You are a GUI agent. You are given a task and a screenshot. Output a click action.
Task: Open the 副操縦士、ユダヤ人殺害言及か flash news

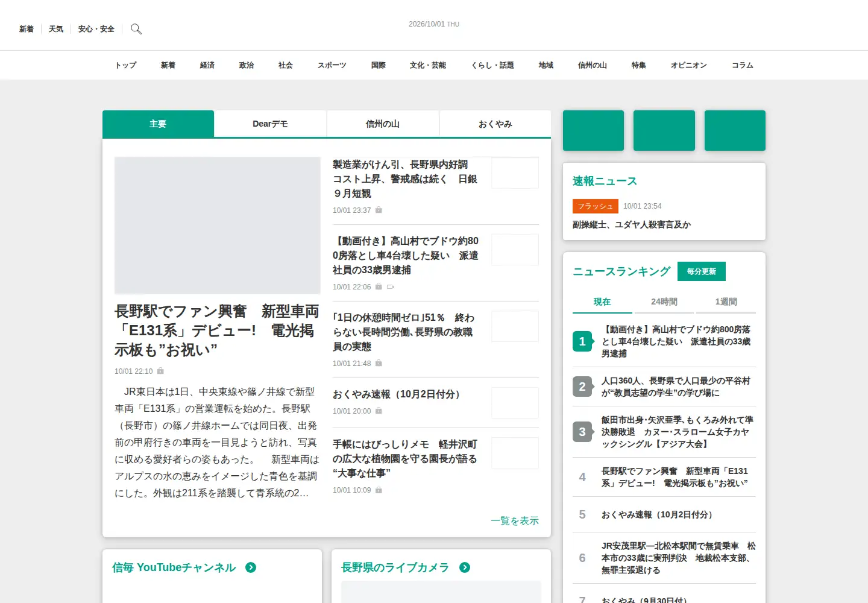[632, 224]
